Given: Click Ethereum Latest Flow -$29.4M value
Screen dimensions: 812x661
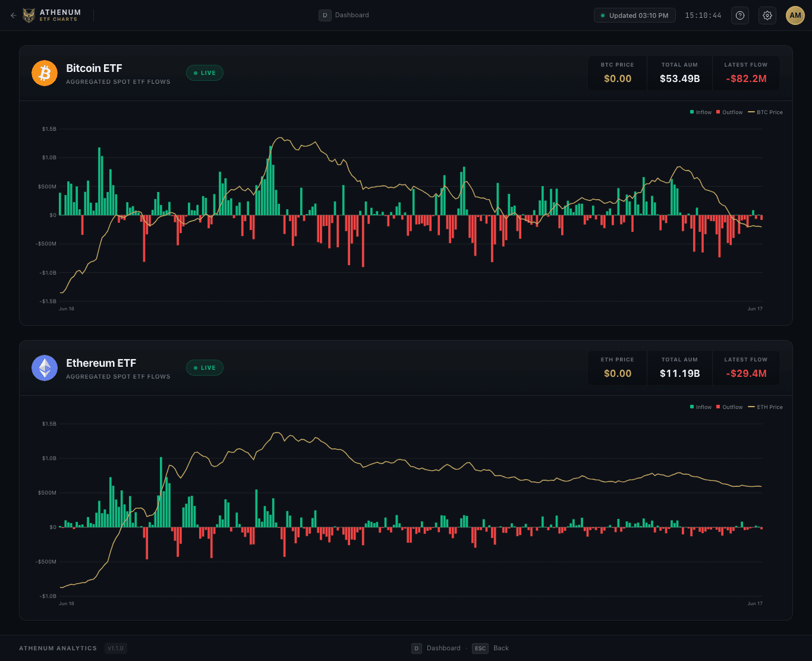Looking at the screenshot, I should pyautogui.click(x=746, y=373).
